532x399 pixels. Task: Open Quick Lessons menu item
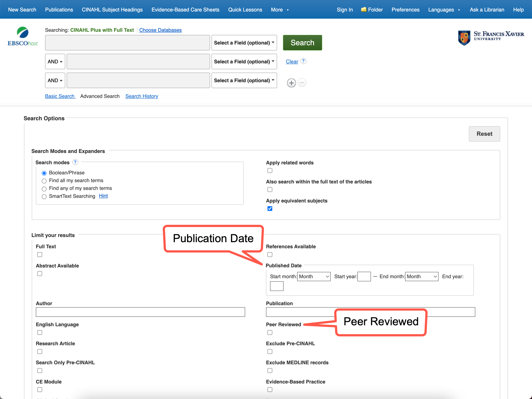(245, 10)
